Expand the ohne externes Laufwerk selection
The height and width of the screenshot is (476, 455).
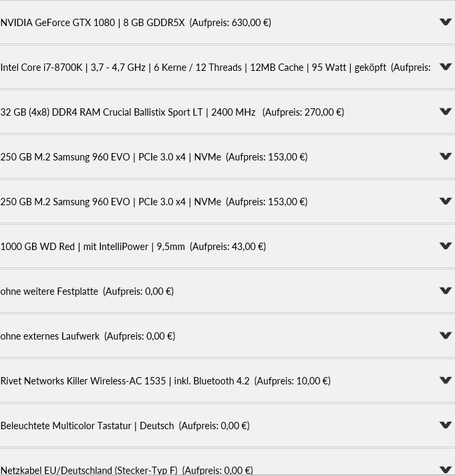227,336
